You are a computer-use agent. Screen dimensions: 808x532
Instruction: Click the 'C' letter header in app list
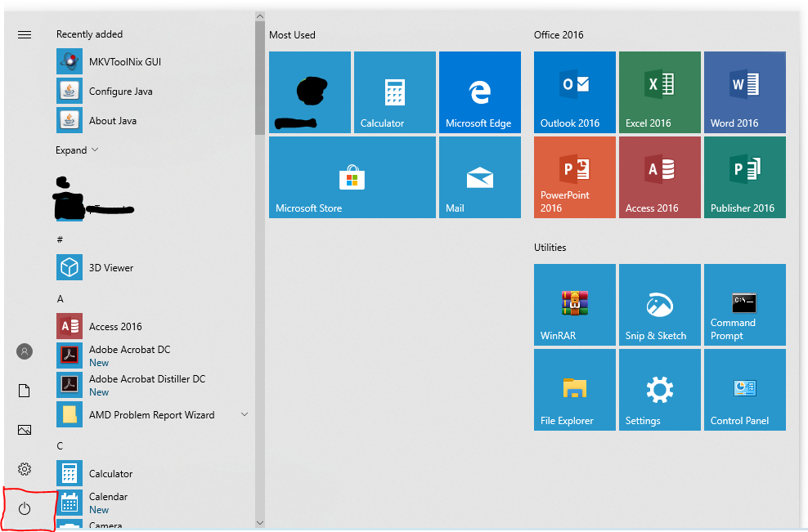point(60,446)
